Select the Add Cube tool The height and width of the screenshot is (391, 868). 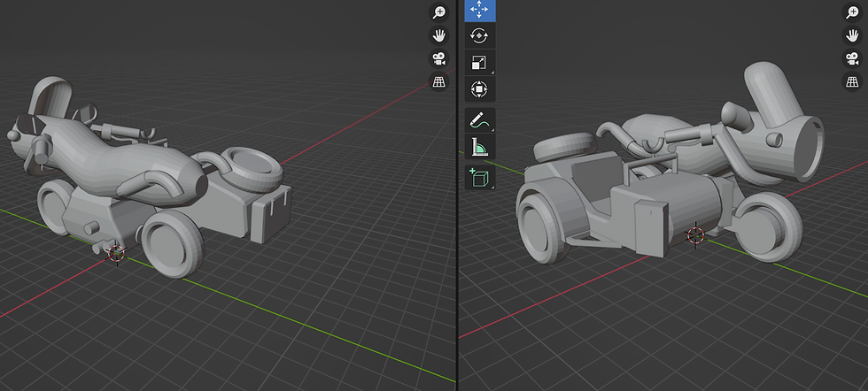479,178
